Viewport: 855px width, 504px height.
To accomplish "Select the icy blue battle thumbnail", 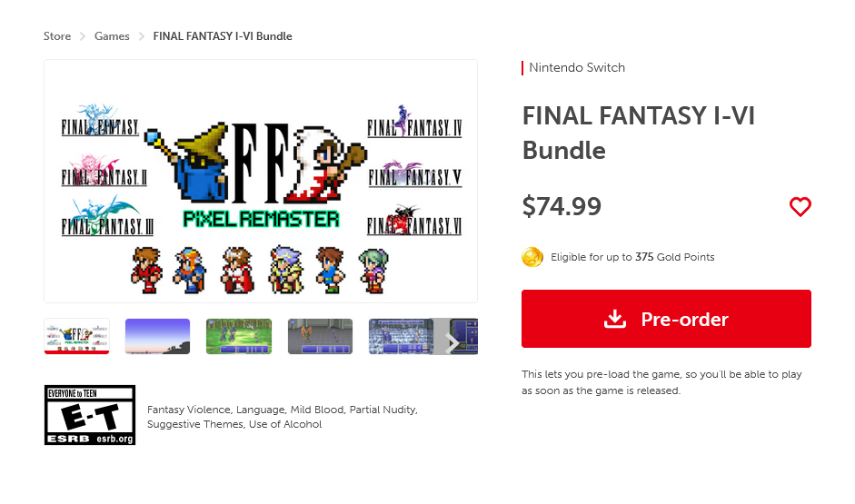I will point(400,336).
